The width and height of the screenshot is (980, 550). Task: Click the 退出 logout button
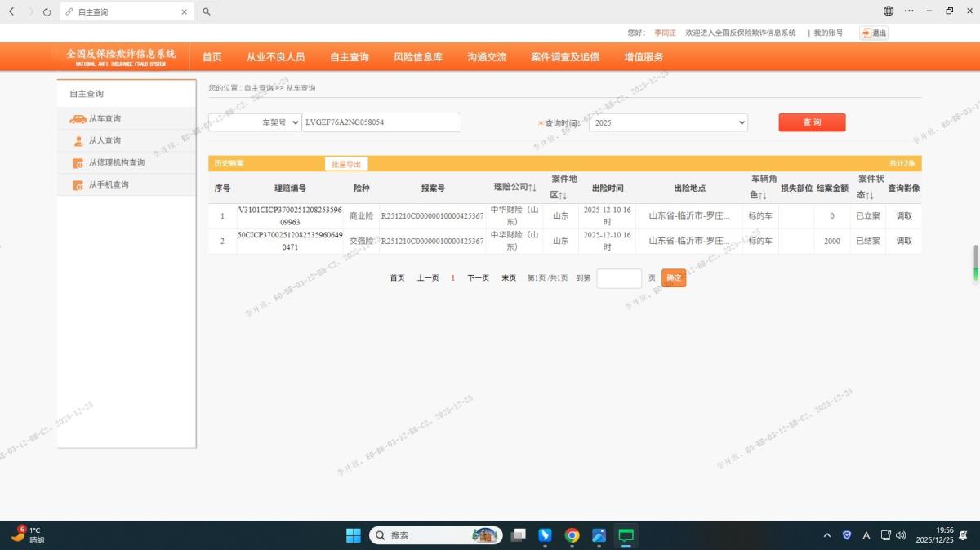[x=874, y=33]
